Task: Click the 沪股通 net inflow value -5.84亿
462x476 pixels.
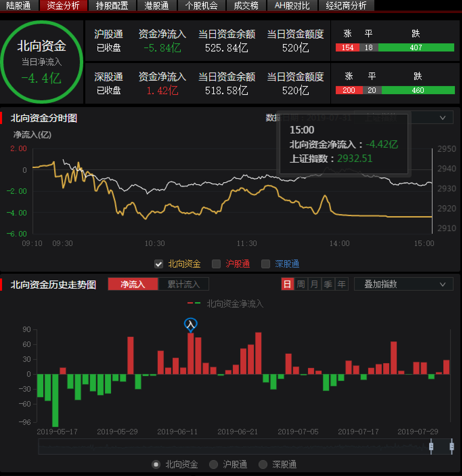Action: (162, 48)
